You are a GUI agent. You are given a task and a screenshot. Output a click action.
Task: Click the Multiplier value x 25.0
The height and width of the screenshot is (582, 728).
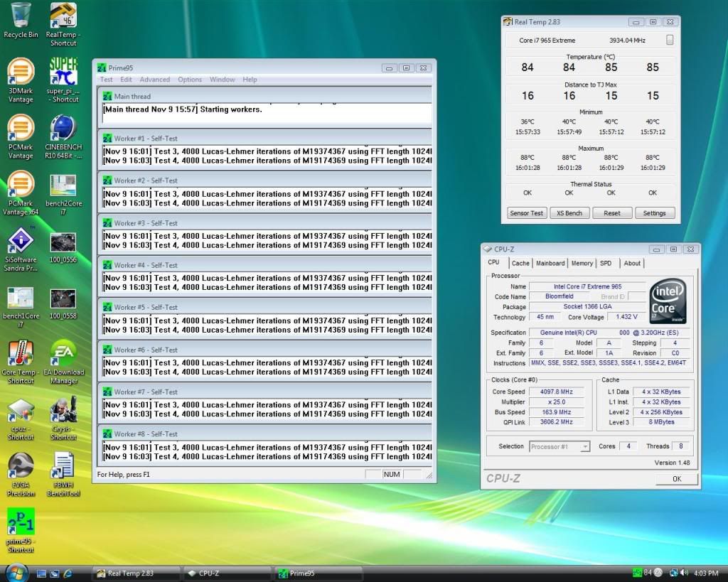point(556,402)
